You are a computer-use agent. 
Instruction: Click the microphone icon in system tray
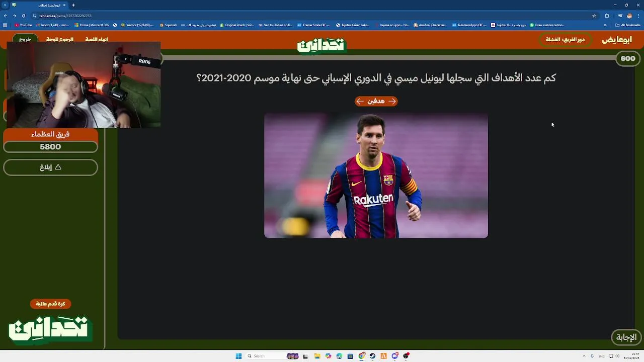point(592,356)
